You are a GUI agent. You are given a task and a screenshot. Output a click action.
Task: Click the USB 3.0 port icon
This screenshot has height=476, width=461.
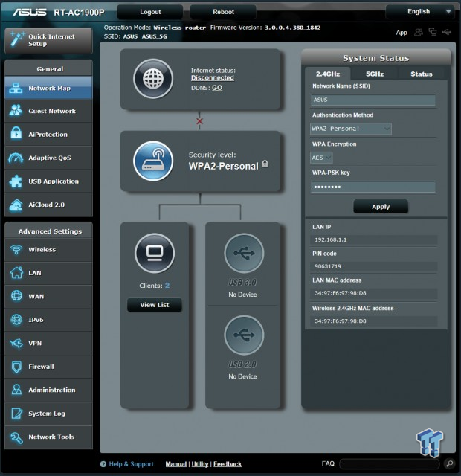244,253
